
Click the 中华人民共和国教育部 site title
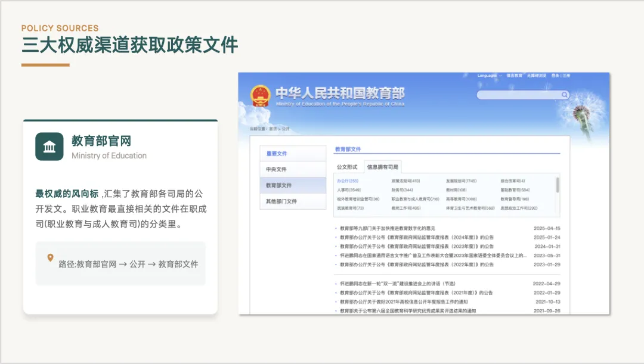tap(340, 93)
